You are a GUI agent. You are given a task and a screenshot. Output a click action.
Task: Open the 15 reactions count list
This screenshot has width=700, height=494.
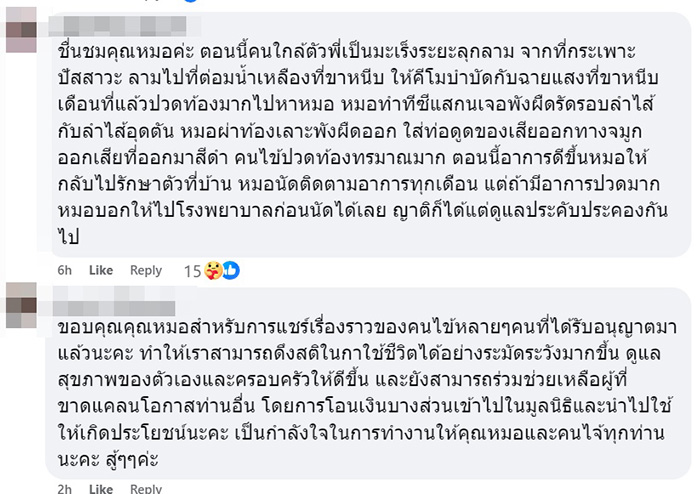[193, 270]
